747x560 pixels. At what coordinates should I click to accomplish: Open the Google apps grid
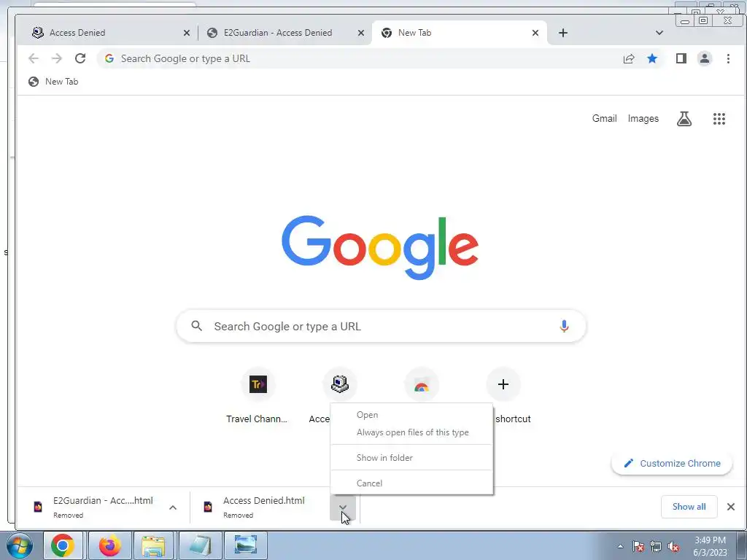(x=719, y=119)
